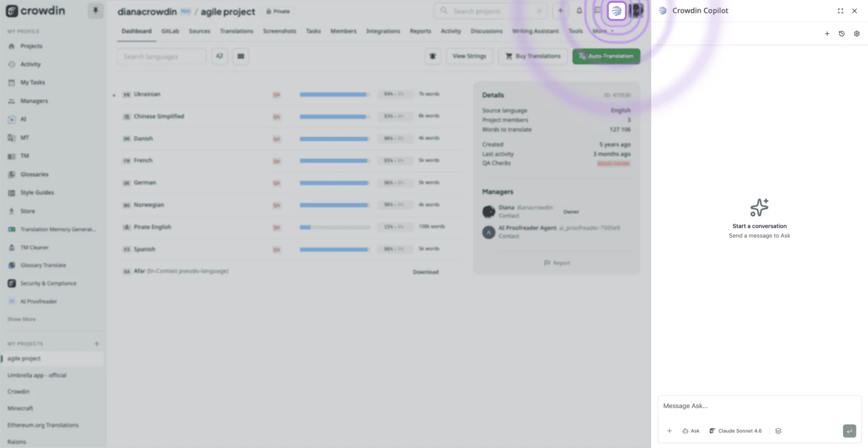Open messages icon in top bar

click(597, 10)
